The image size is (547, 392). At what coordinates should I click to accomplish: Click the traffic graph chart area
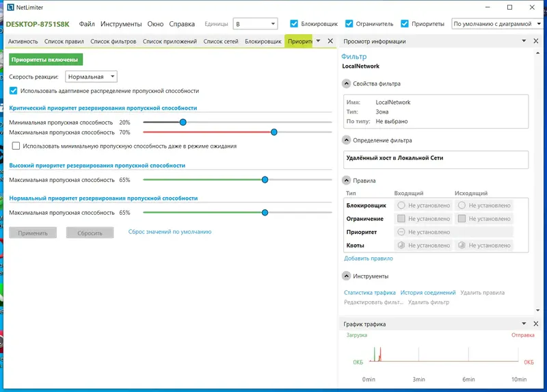(444, 354)
